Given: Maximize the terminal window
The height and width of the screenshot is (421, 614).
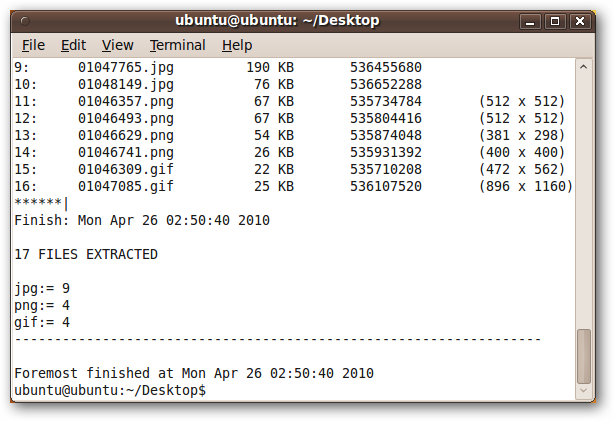Looking at the screenshot, I should pyautogui.click(x=555, y=21).
